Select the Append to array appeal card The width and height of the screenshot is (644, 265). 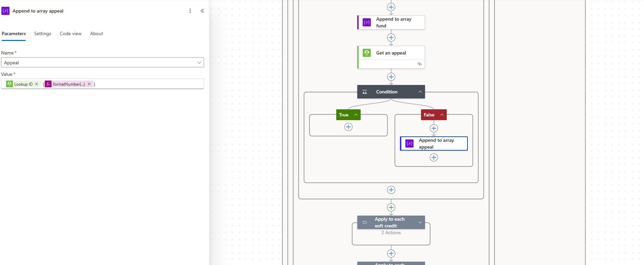click(434, 143)
